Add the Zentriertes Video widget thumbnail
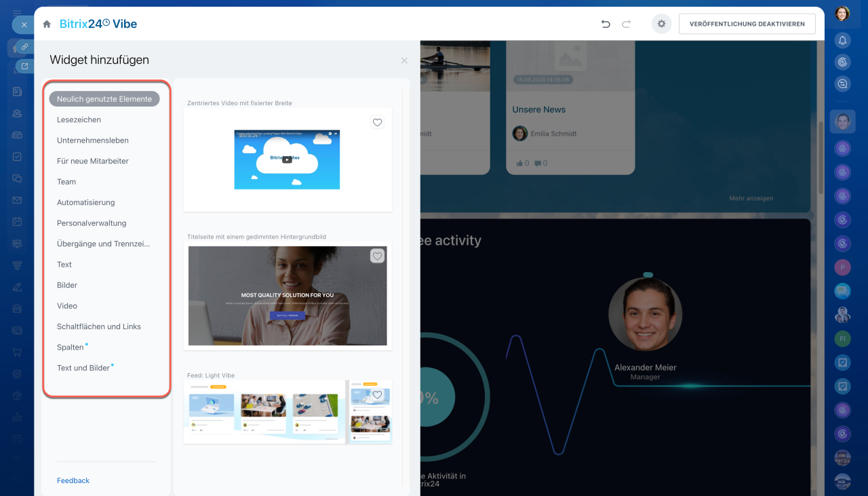Image resolution: width=868 pixels, height=496 pixels. (x=288, y=159)
